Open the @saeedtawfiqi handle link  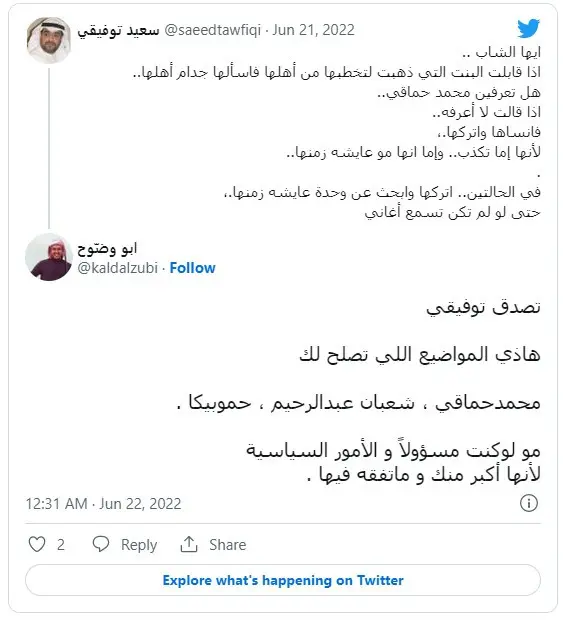tap(212, 30)
